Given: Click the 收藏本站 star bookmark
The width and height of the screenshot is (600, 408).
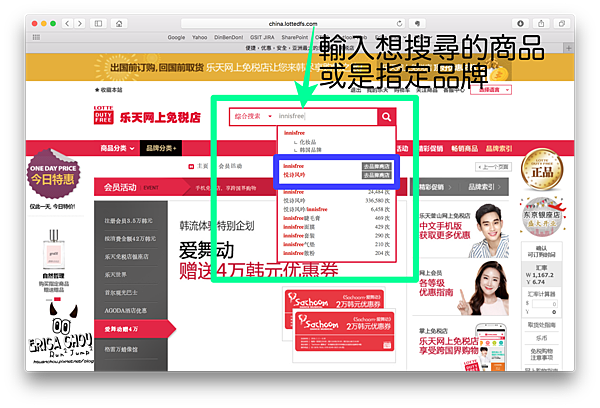Looking at the screenshot, I should pyautogui.click(x=109, y=90).
